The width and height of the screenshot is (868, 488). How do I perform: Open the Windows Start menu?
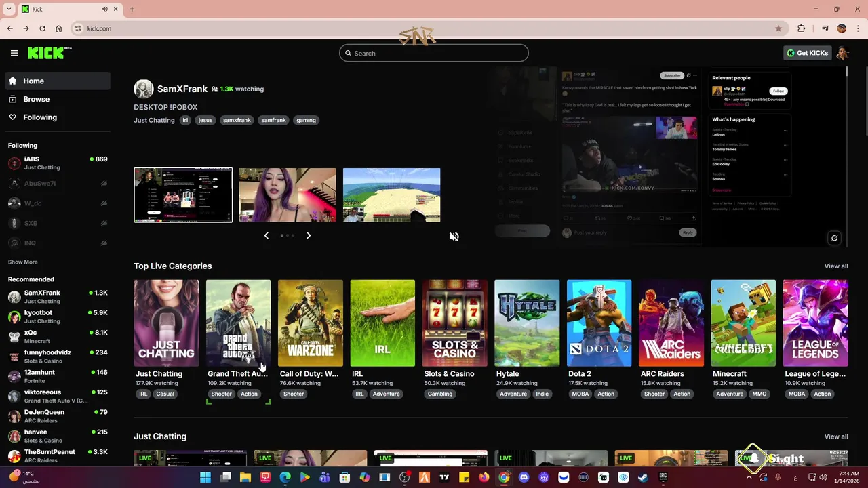[205, 477]
